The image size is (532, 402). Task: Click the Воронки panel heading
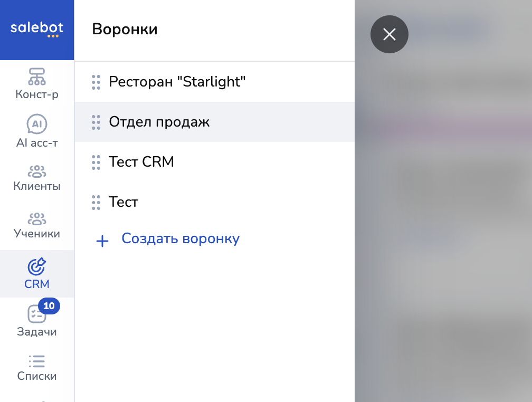(125, 29)
